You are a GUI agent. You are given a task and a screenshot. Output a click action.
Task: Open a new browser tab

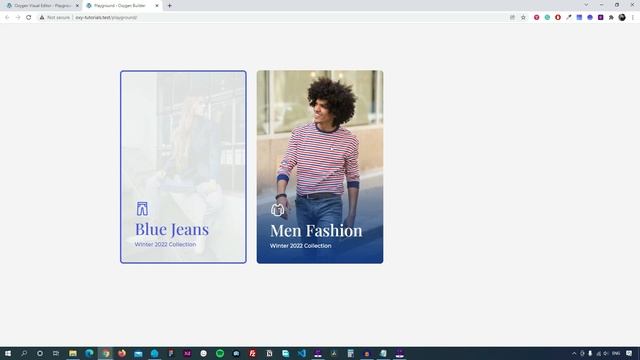point(169,6)
